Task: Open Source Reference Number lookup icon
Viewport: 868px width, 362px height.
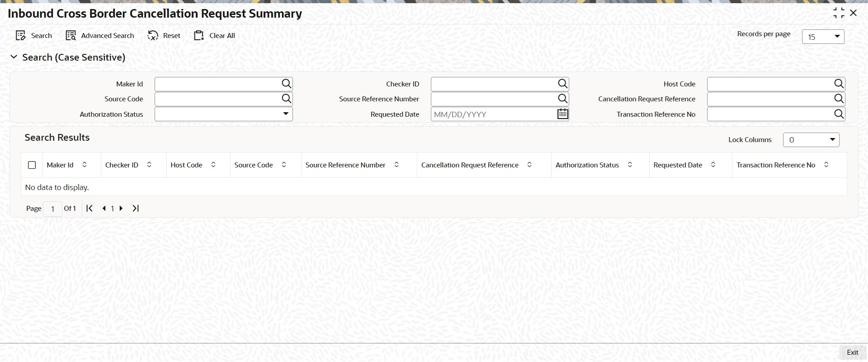Action: pyautogui.click(x=562, y=99)
